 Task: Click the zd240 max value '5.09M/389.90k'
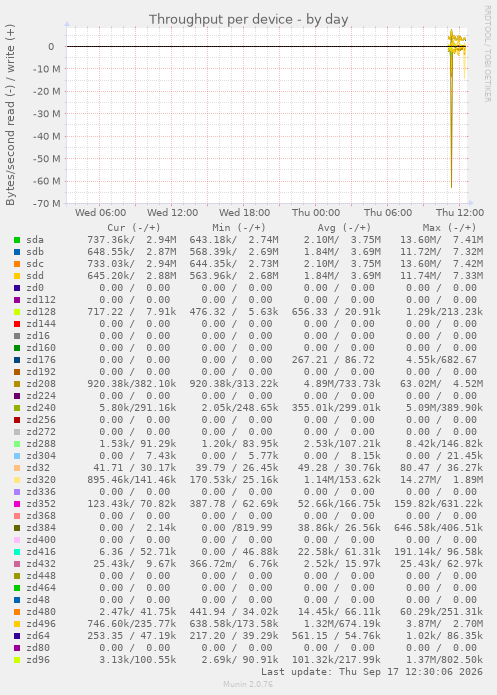(444, 408)
